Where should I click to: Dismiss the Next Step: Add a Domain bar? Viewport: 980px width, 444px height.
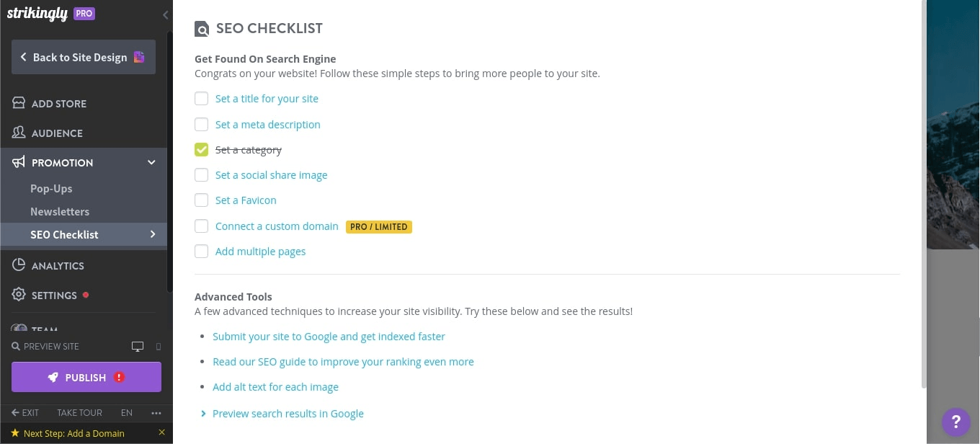[x=161, y=432]
